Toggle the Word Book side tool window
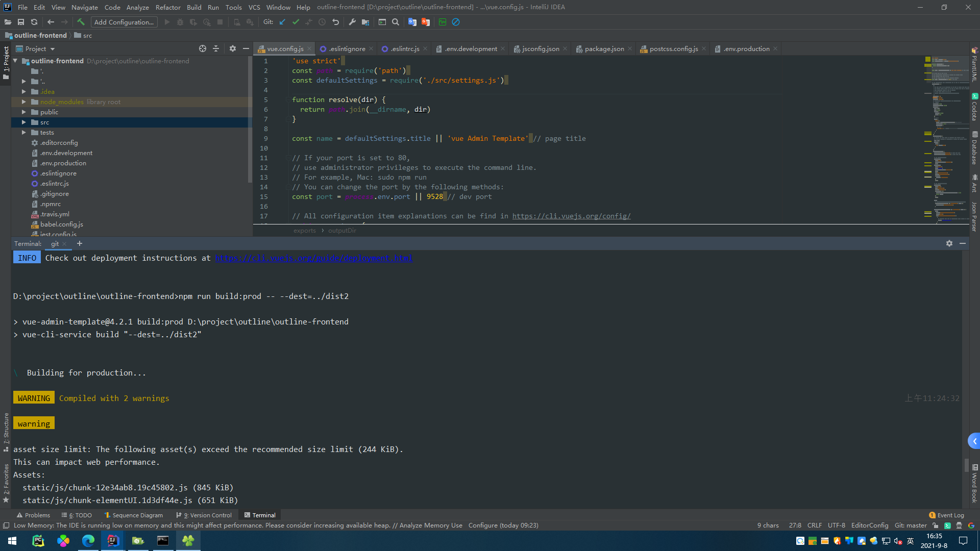980x551 pixels. point(974,483)
